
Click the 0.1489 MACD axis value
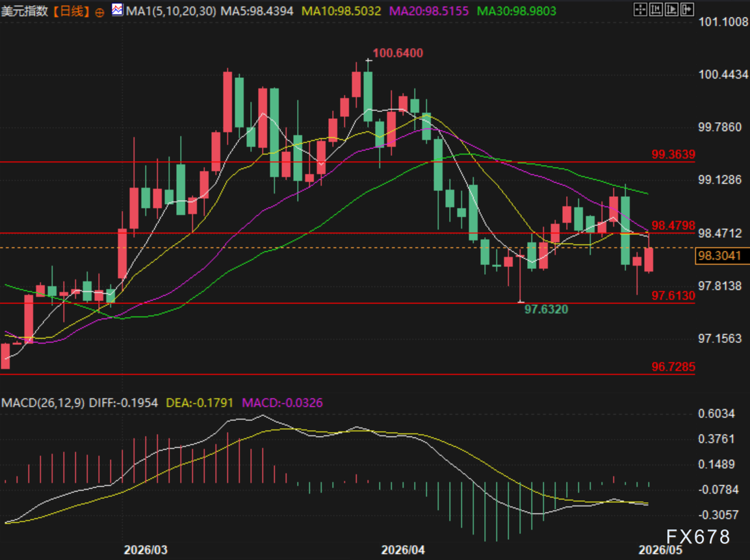pos(716,465)
